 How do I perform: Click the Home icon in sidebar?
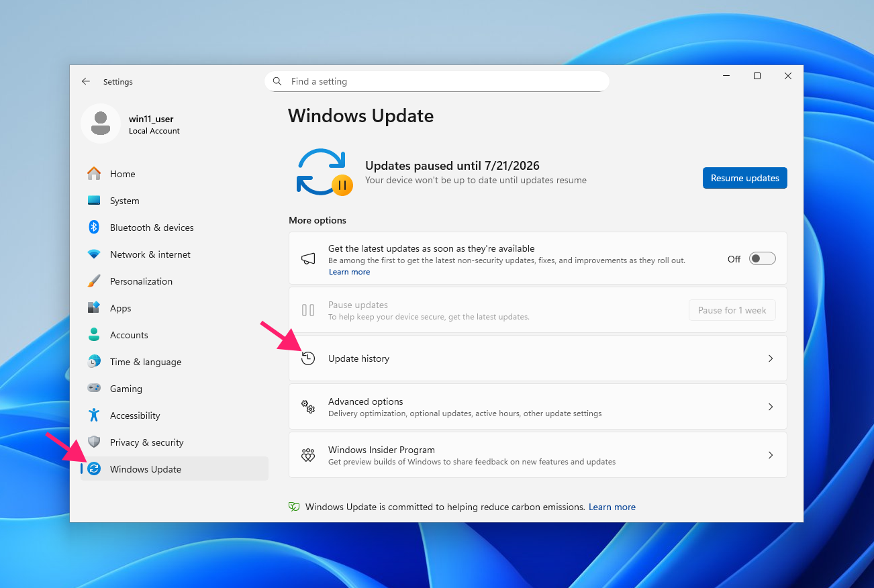coord(94,173)
